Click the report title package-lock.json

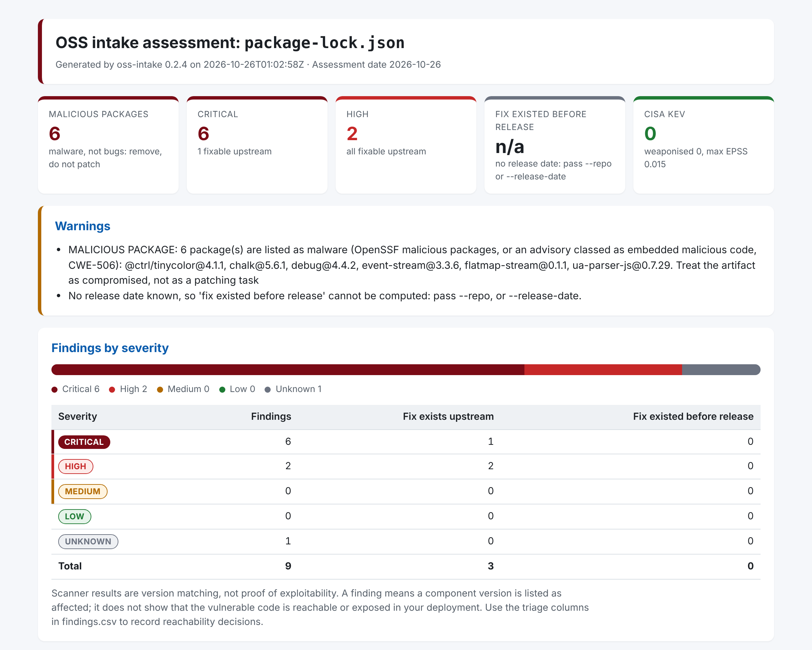tap(325, 43)
